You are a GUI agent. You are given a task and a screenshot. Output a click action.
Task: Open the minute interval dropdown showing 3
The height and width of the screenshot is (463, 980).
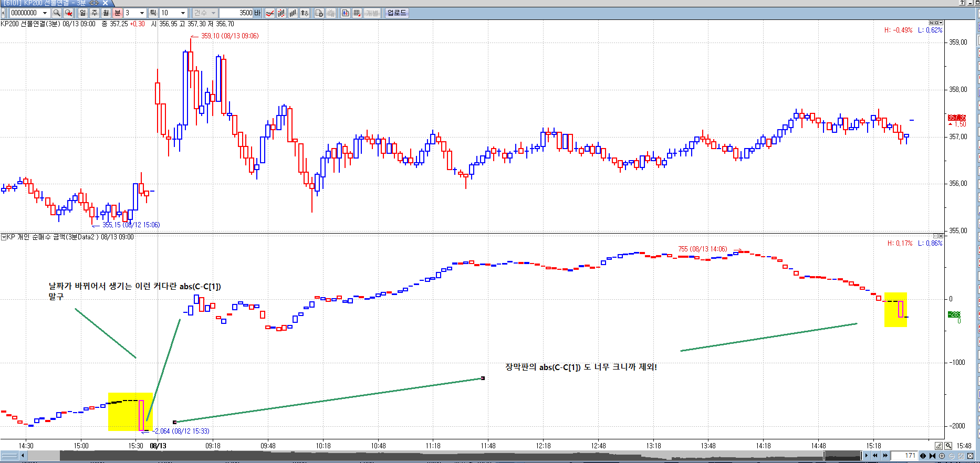click(x=142, y=13)
